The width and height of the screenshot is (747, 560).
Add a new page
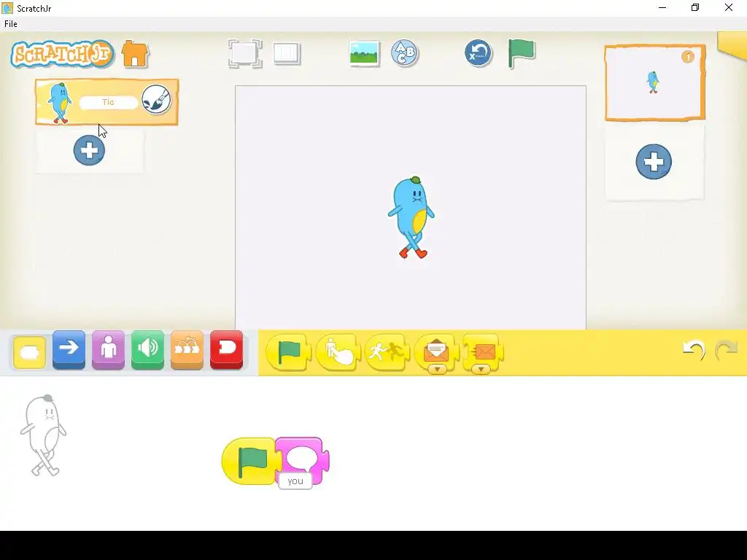point(654,161)
